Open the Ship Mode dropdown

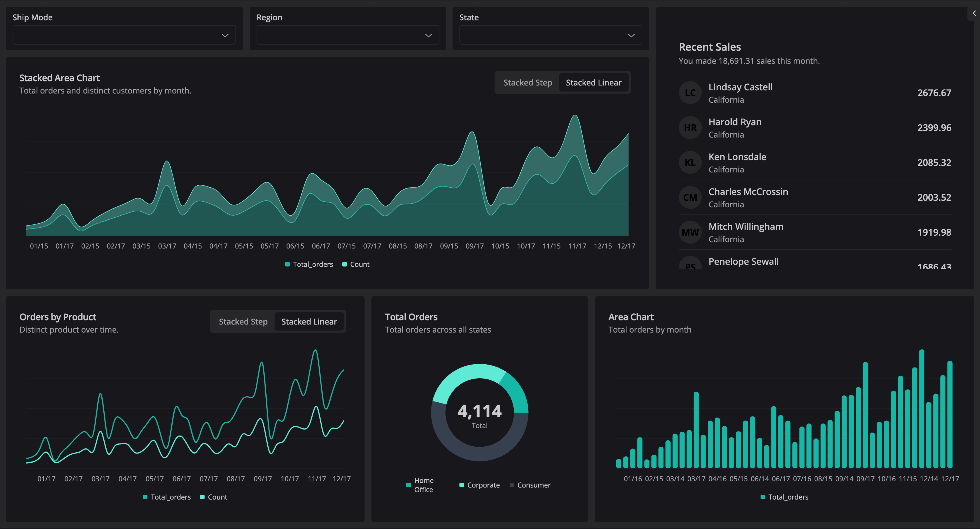124,35
